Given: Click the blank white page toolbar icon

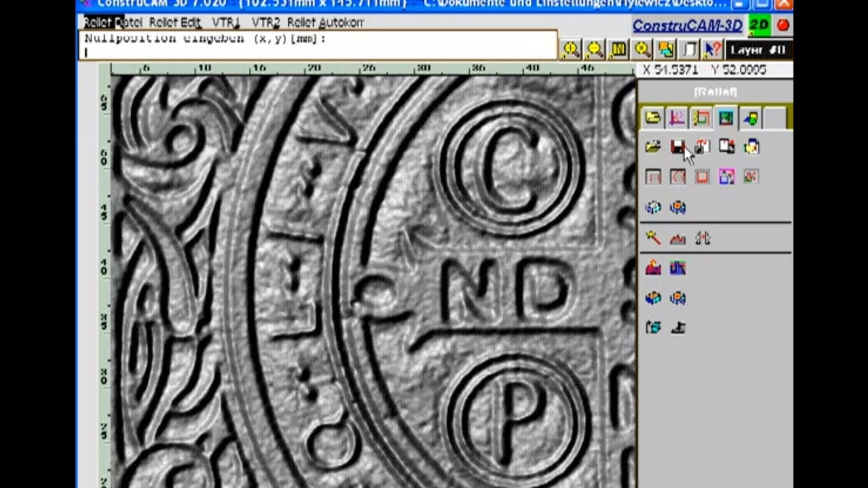Looking at the screenshot, I should click(689, 49).
